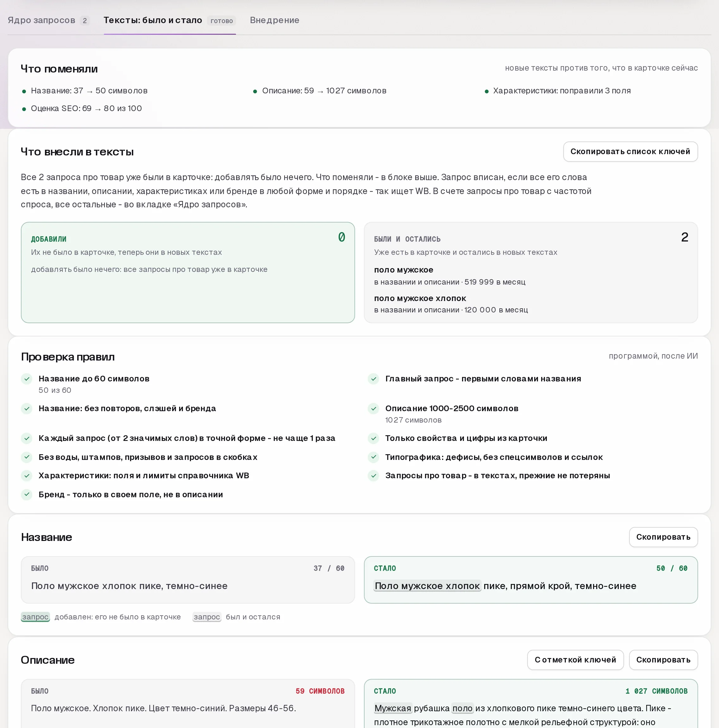Viewport: 719px width, 728px height.
Task: Click the «519 999 в месяц» frequency line
Action: click(450, 282)
